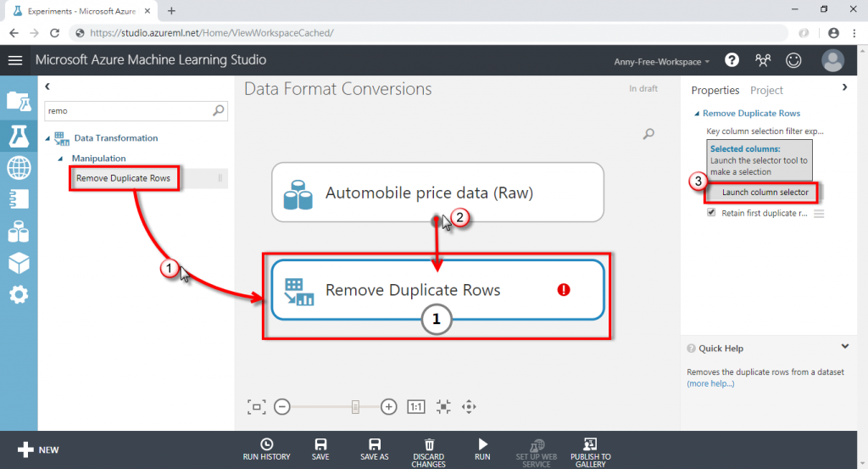Click the Data Format Conversions experiment title
This screenshot has height=469, width=868.
coord(337,89)
